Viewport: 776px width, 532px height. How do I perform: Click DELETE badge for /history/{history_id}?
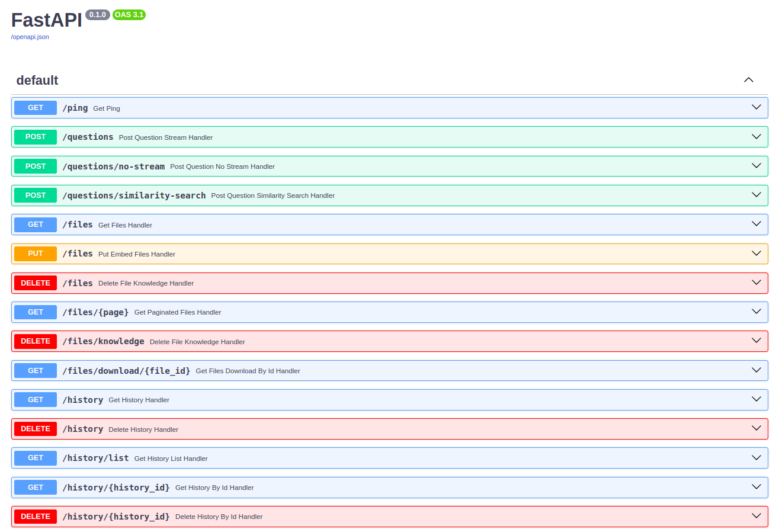point(36,517)
